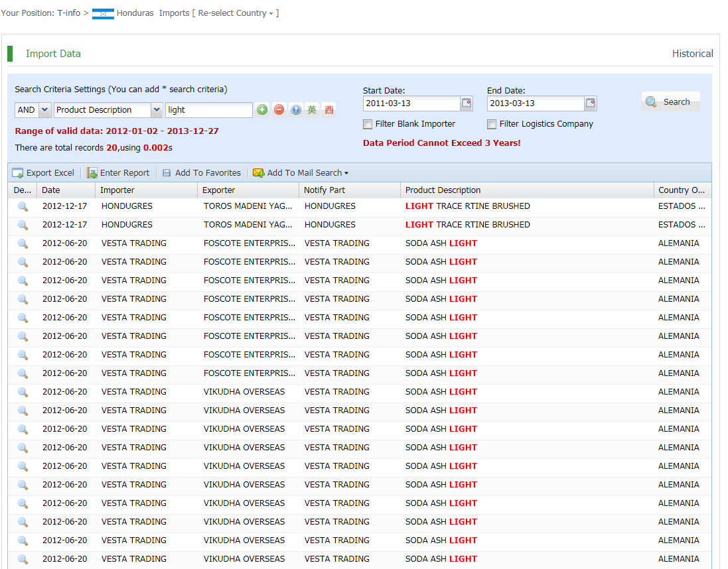Viewport: 728px width, 569px height.
Task: Sort by Date column header
Action: (66, 190)
